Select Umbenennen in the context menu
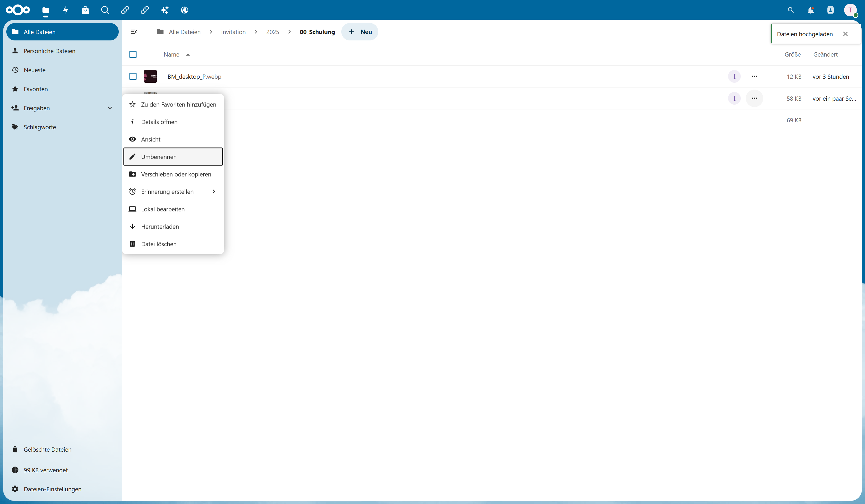Viewport: 865px width, 504px height. [173, 157]
